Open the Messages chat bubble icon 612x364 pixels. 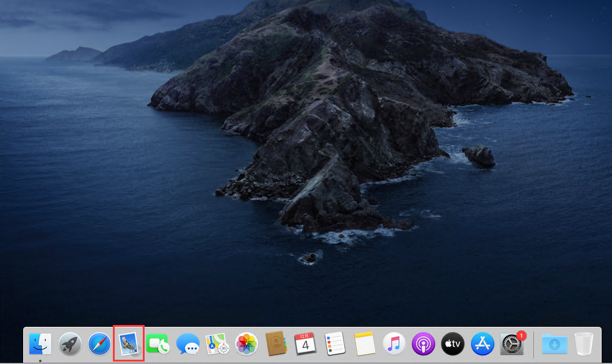[x=188, y=344]
